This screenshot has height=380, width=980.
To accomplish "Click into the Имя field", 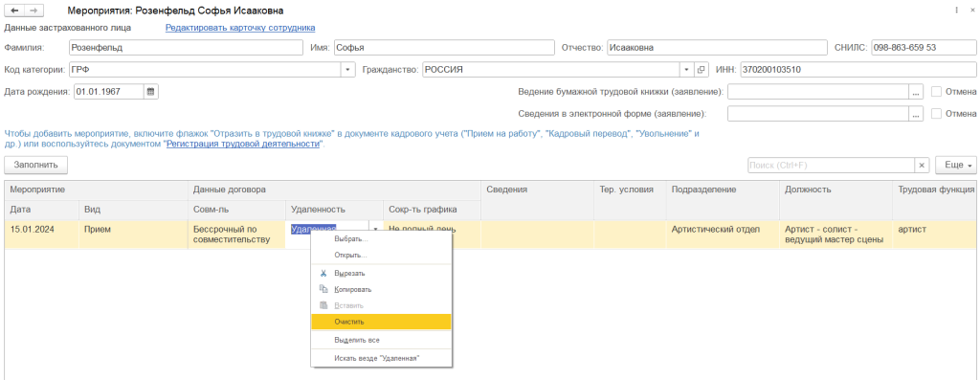I will click(x=444, y=48).
